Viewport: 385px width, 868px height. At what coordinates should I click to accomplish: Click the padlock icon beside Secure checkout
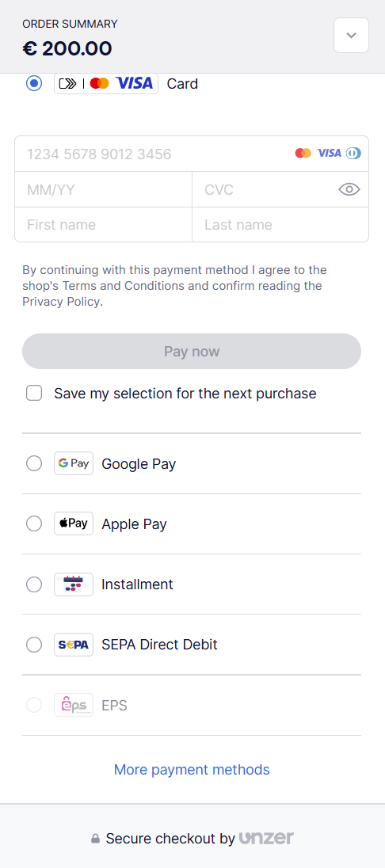click(x=95, y=839)
